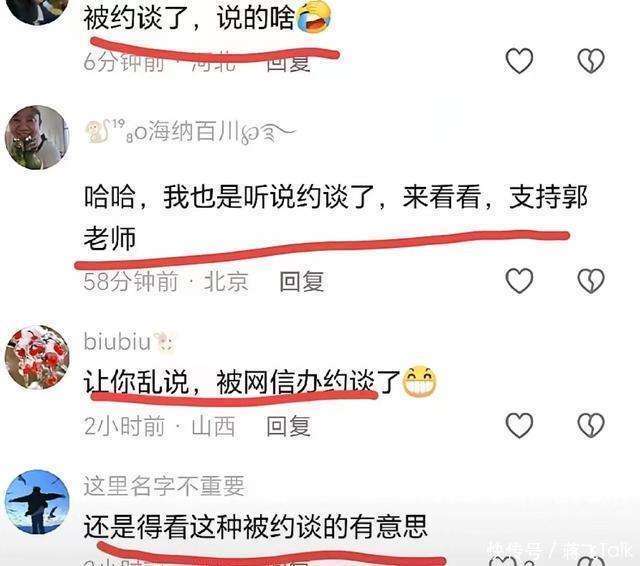The width and height of the screenshot is (640, 566).
Task: Open 海纳百川 user's profile avatar
Action: click(x=37, y=138)
